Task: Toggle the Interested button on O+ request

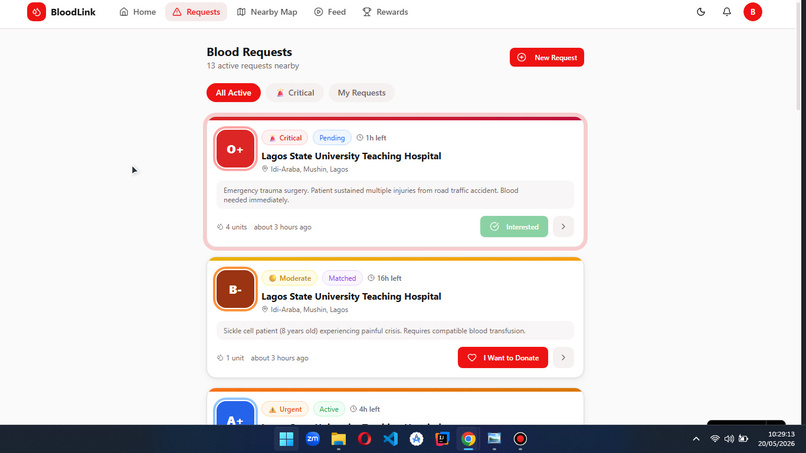Action: tap(514, 227)
